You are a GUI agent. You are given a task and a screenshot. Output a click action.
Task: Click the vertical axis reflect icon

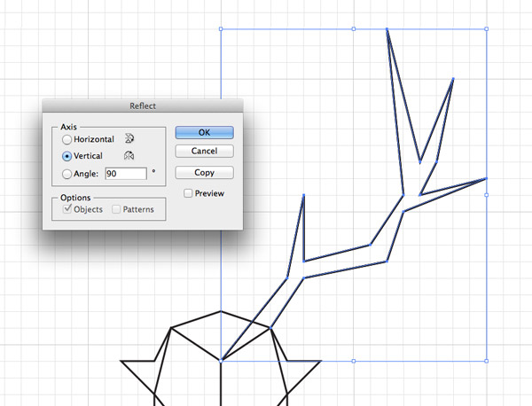[x=129, y=156]
